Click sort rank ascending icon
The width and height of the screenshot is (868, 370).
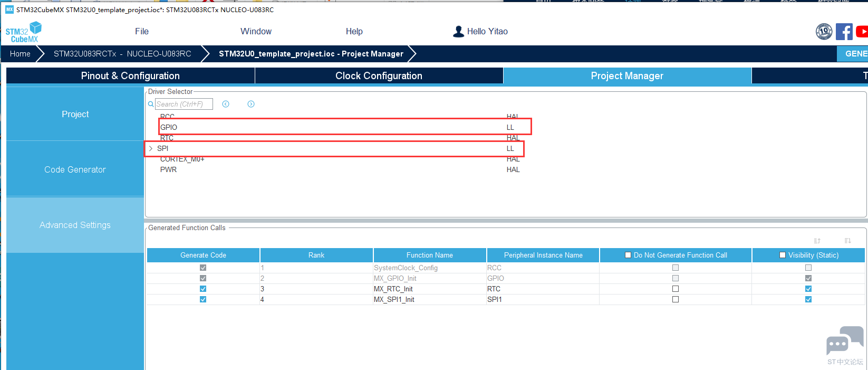pyautogui.click(x=817, y=241)
